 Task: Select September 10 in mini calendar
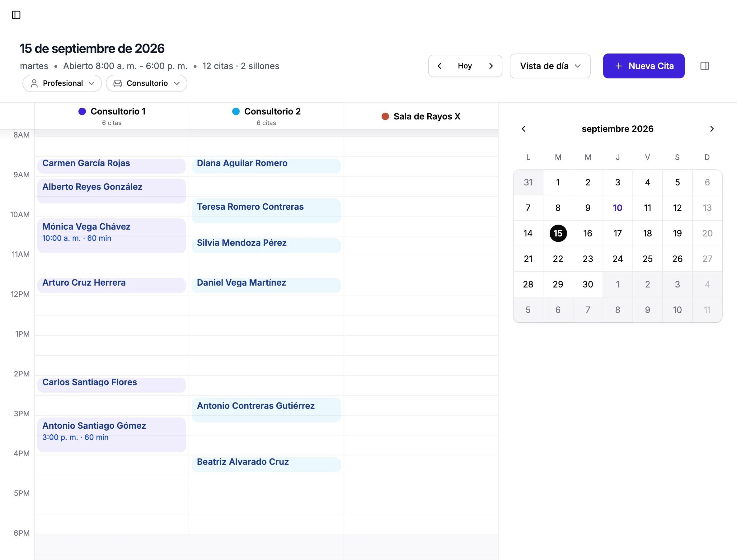tap(617, 208)
